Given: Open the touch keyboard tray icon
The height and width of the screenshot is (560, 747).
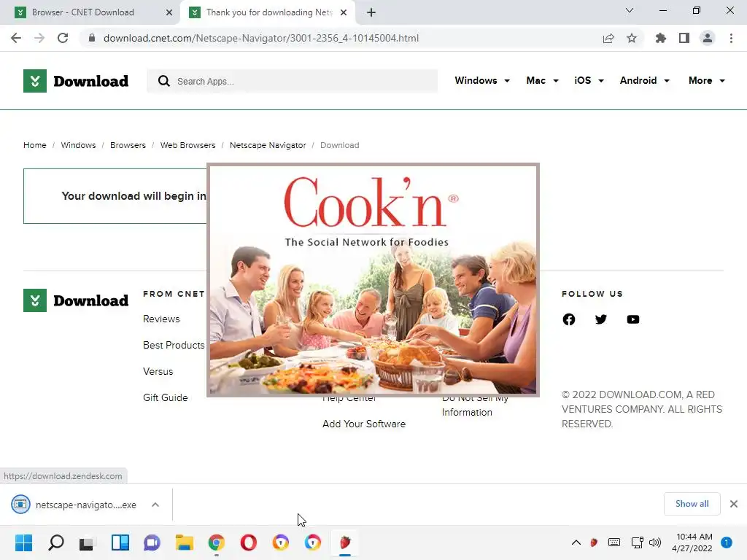Looking at the screenshot, I should click(x=614, y=542).
